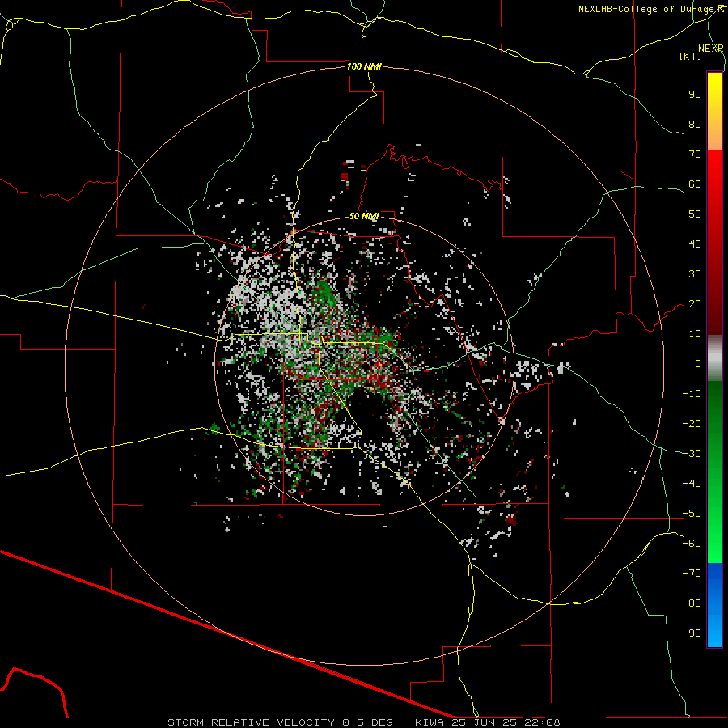
Task: Click the 90 value on the color scale
Action: point(695,95)
